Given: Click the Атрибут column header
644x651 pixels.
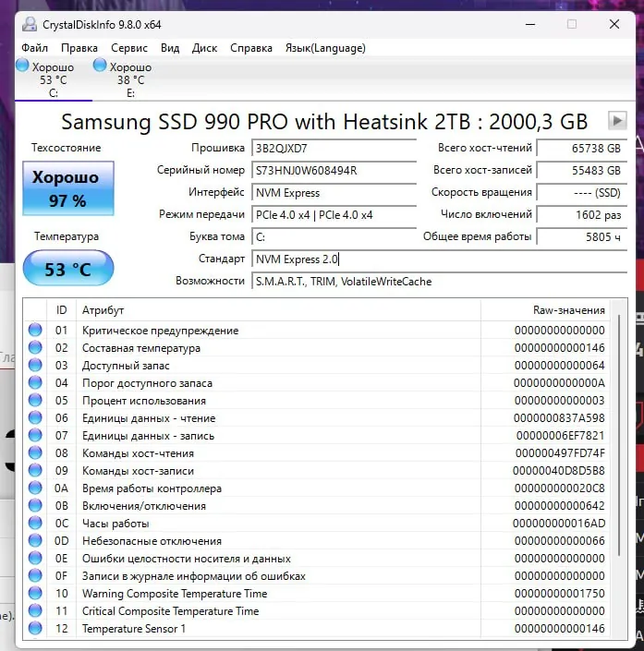Looking at the screenshot, I should pos(278,310).
